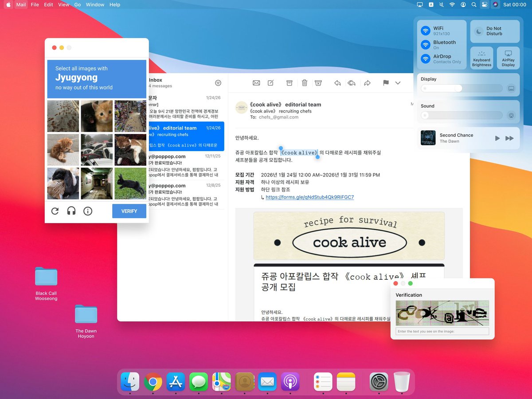Image resolution: width=532 pixels, height=399 pixels.
Task: Open the Edit menu
Action: click(x=48, y=4)
